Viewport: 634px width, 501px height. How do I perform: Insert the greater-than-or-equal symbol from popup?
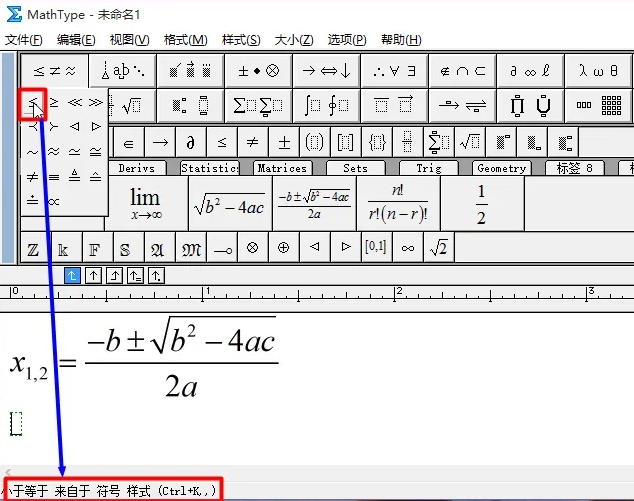point(54,103)
